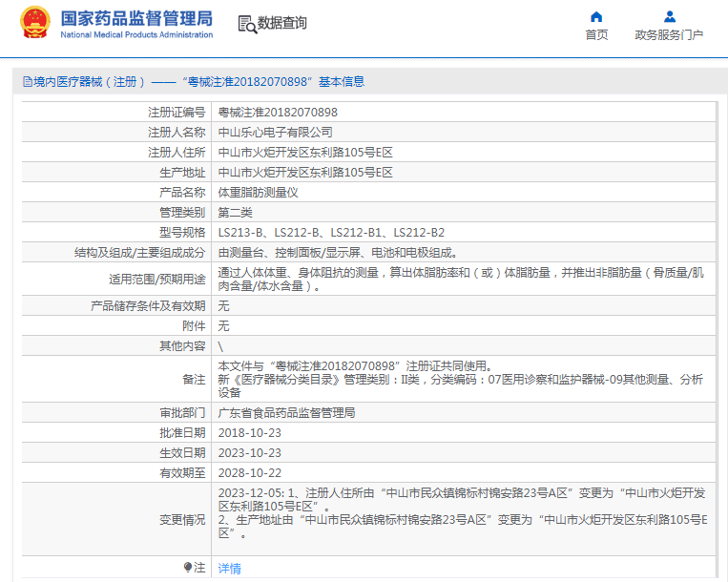Image resolution: width=728 pixels, height=582 pixels.
Task: Click the 其他内容 label
Action: click(182, 346)
